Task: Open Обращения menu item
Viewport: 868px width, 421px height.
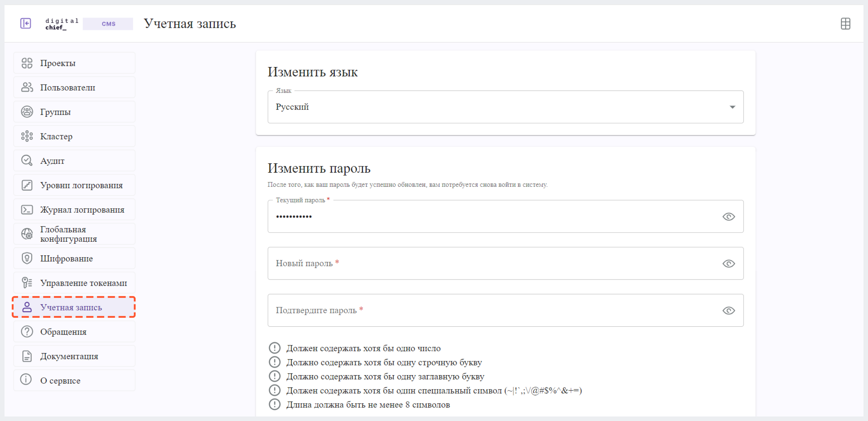Action: pyautogui.click(x=64, y=332)
